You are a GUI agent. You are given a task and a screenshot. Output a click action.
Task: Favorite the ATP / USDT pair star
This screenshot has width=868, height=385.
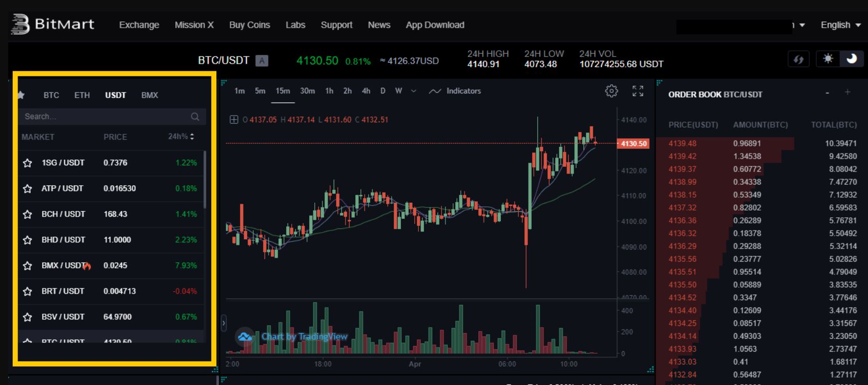(28, 188)
